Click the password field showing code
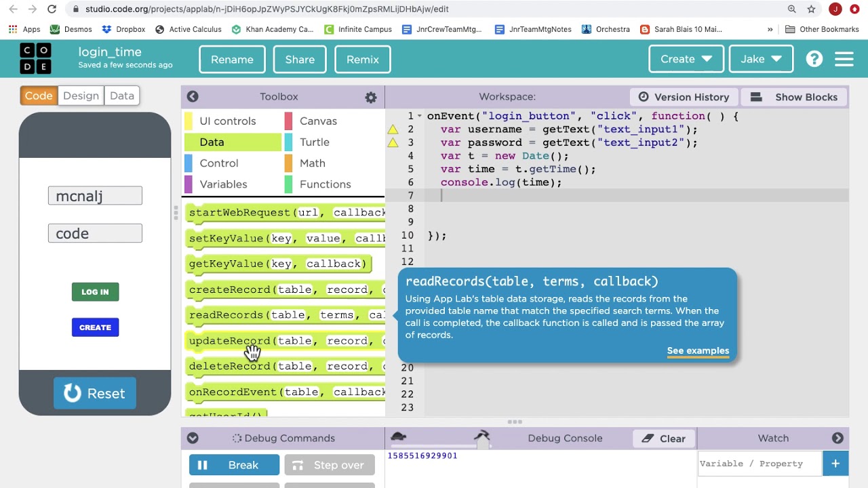Viewport: 868px width, 488px height. (x=95, y=233)
